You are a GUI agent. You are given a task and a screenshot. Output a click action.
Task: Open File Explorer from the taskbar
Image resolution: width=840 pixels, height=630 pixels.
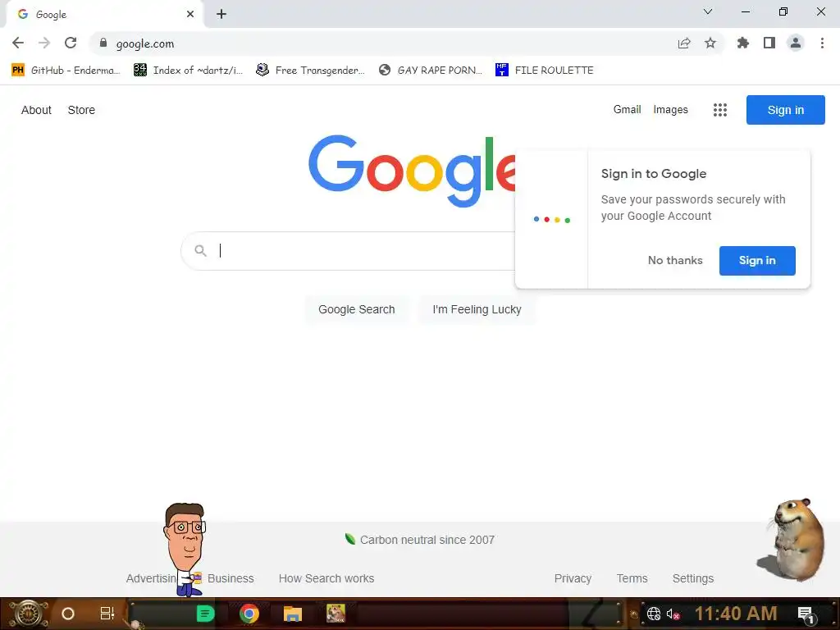(x=293, y=614)
